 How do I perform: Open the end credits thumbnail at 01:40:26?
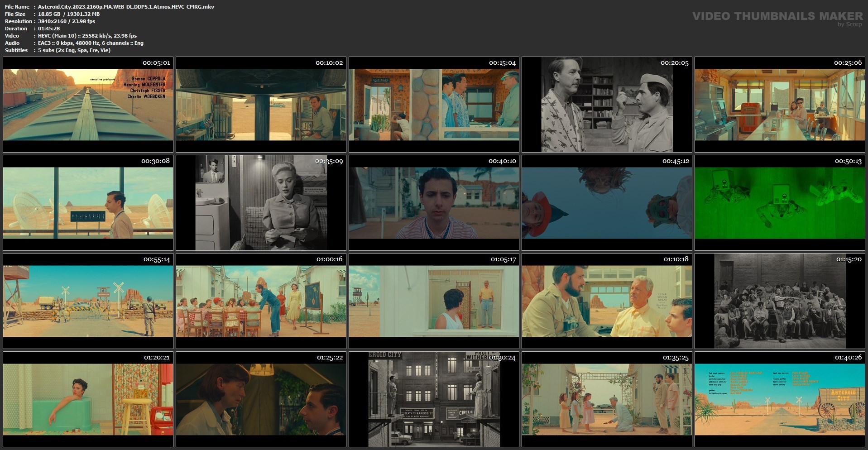(x=780, y=399)
